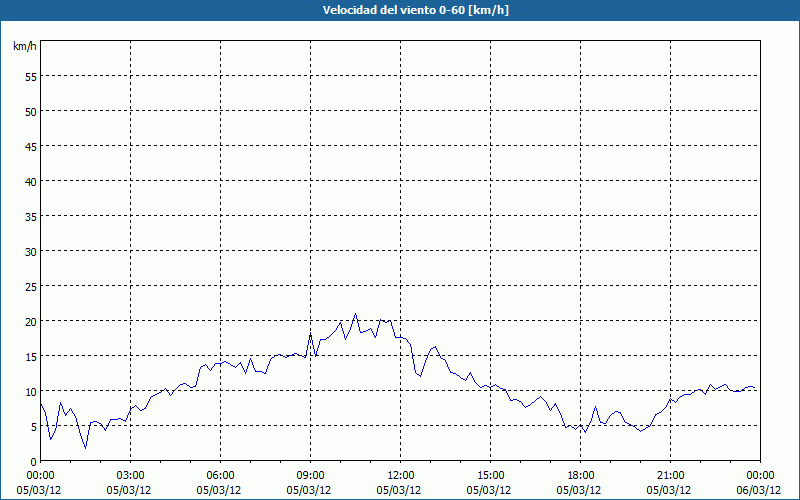
Task: Click the y-axis value 55
Action: (31, 77)
